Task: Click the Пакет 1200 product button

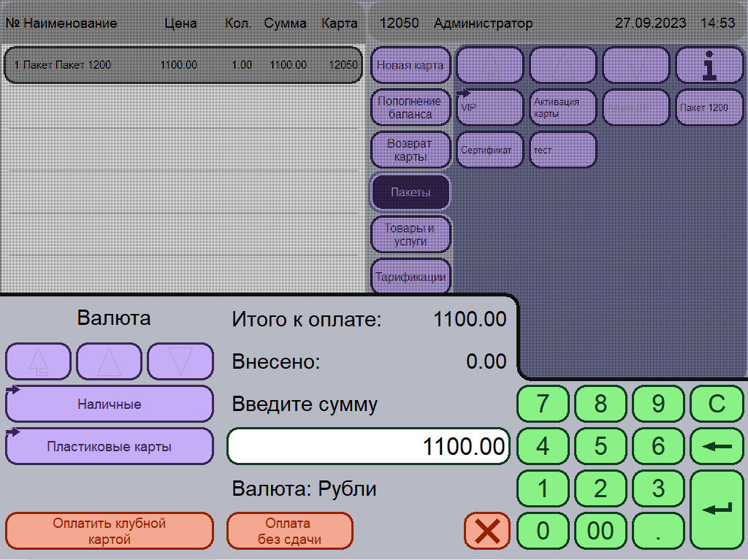Action: pyautogui.click(x=709, y=107)
